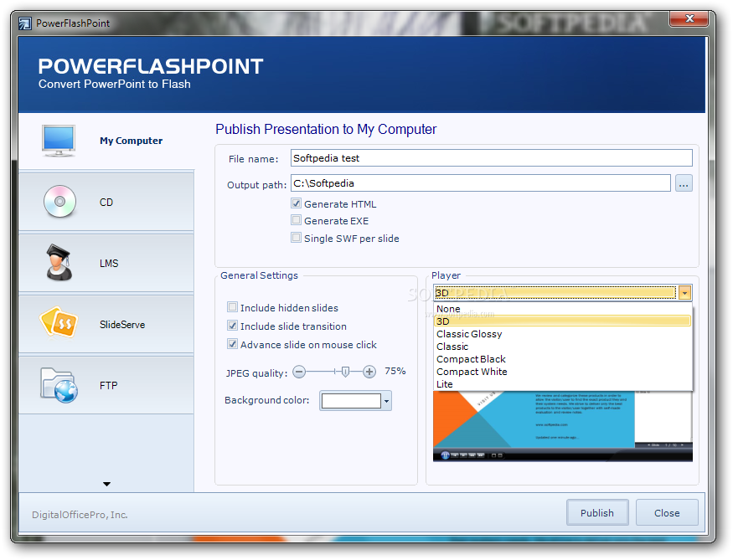Click the CD disc icon
733x560 pixels.
[x=59, y=202]
